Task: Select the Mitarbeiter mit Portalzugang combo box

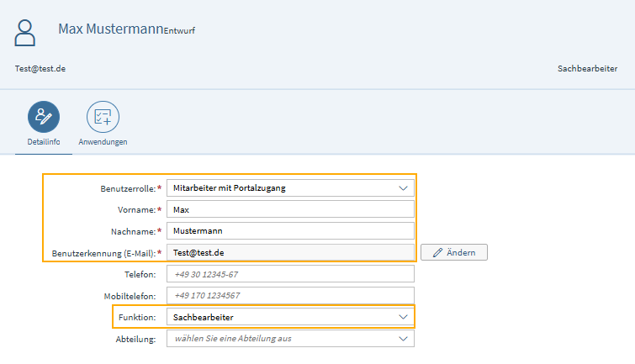Action: [290, 188]
